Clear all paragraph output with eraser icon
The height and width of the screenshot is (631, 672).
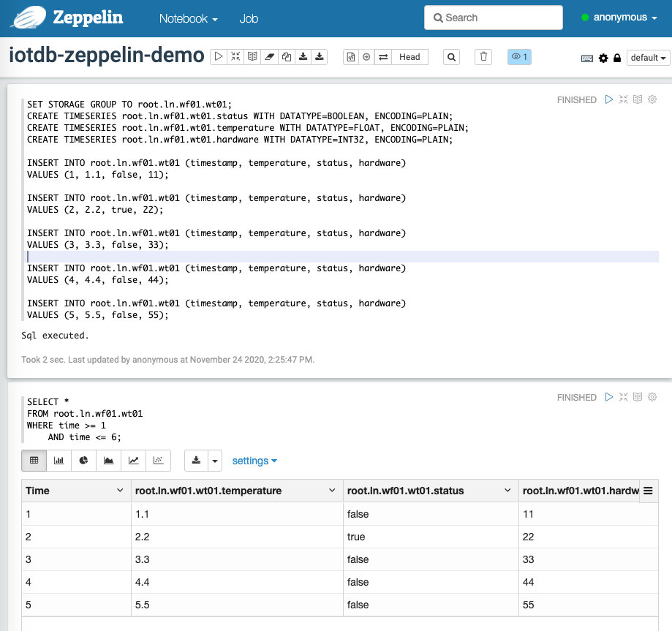(269, 56)
